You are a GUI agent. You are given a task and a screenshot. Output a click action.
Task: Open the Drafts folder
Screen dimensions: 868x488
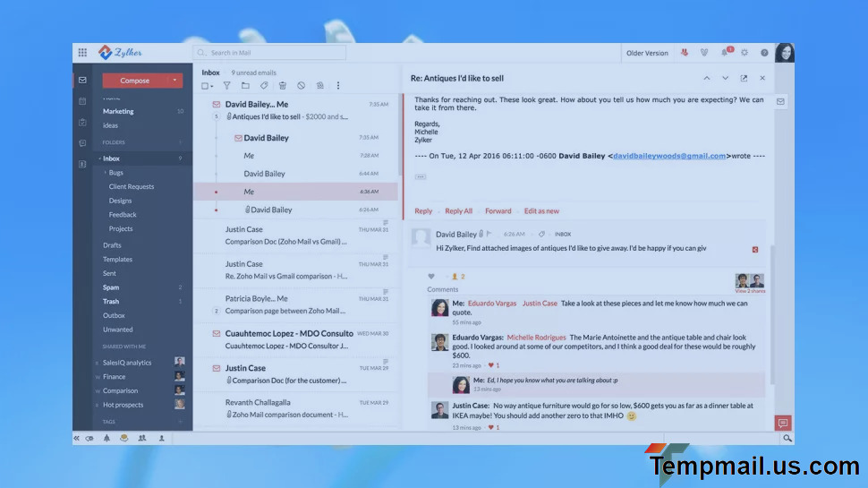pyautogui.click(x=112, y=245)
